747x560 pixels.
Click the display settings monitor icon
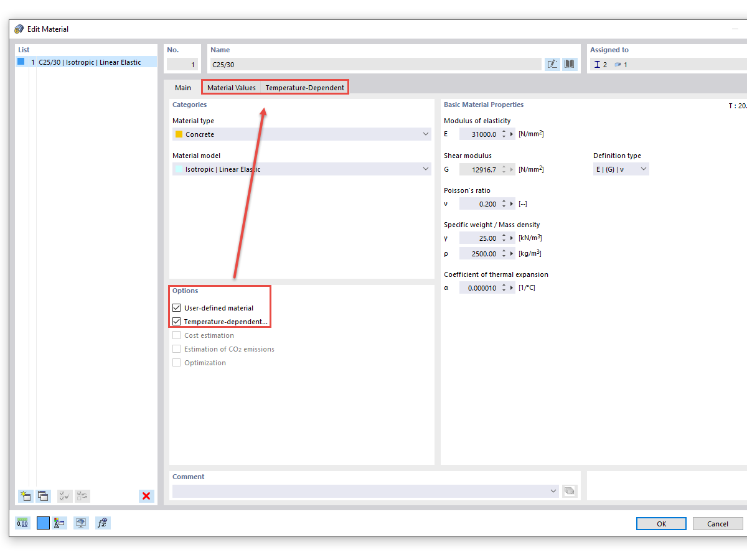pyautogui.click(x=80, y=523)
